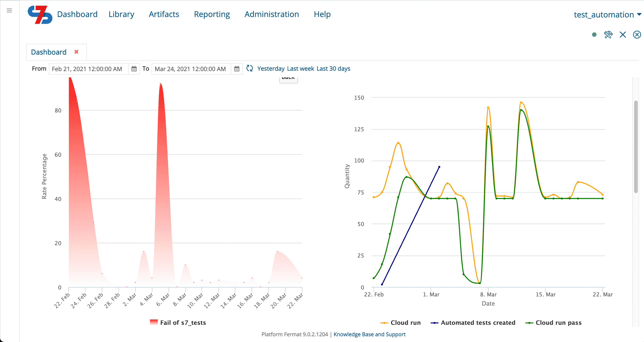The width and height of the screenshot is (644, 342).
Task: Toggle the Cloud run legend series
Action: pos(400,323)
